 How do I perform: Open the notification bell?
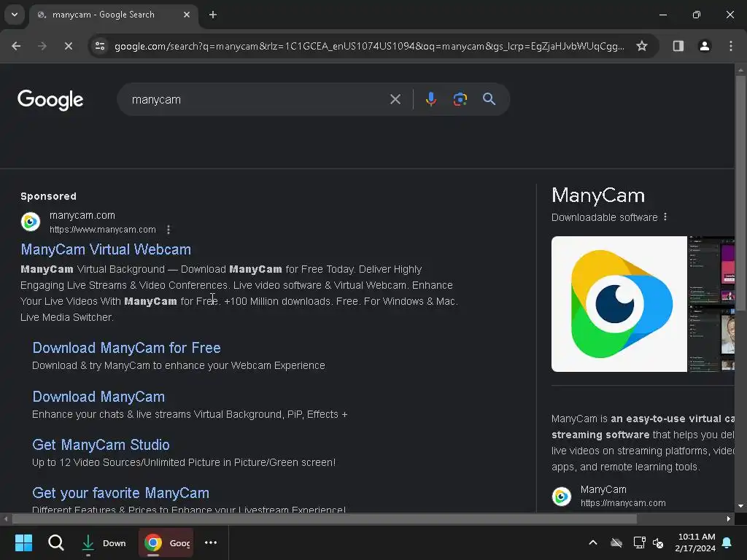point(727,542)
